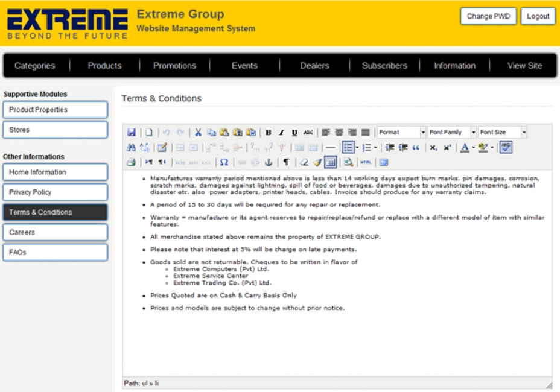560x392 pixels.
Task: Insert a special character with Omega icon
Action: point(224,162)
